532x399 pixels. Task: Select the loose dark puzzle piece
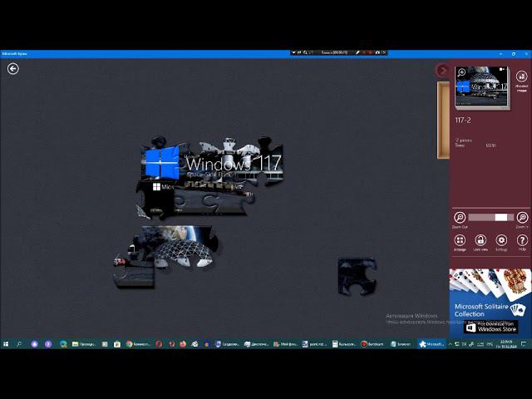(357, 276)
